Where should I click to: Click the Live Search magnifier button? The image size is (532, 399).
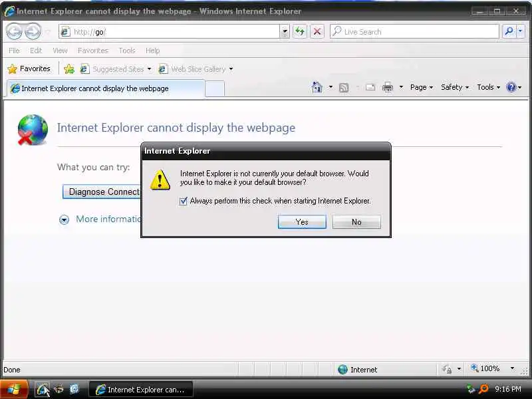509,31
